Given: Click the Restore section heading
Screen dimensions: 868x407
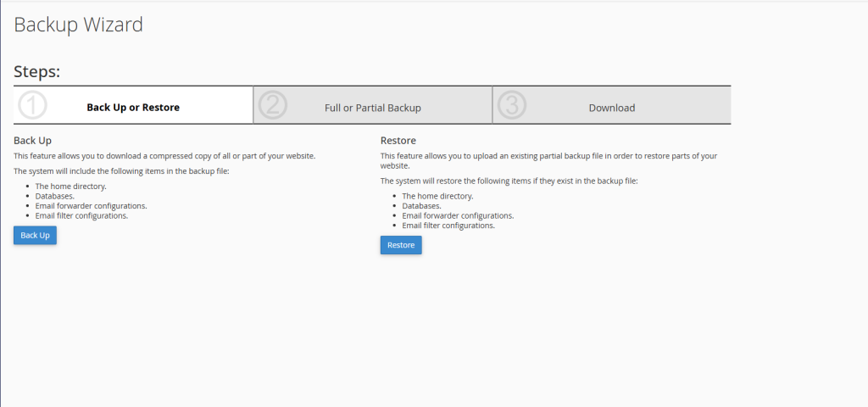Looking at the screenshot, I should point(398,141).
